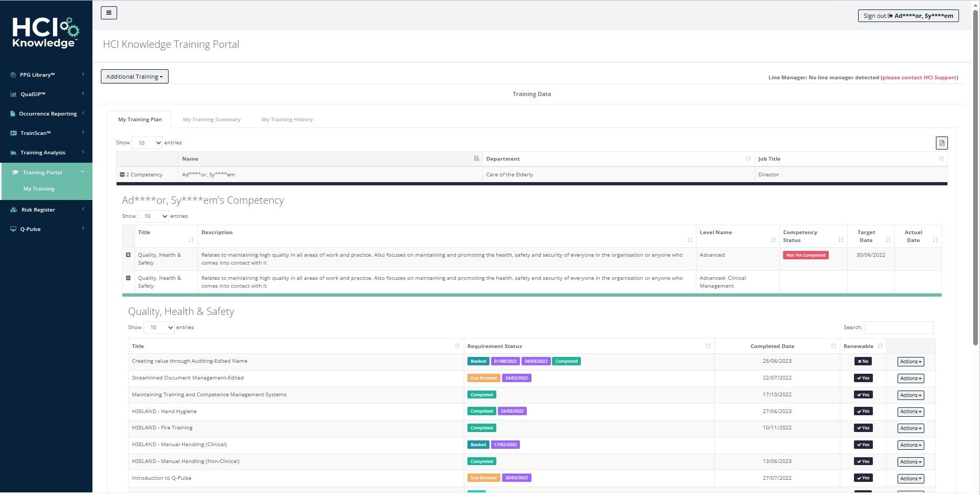Follow the please contact HCI Support link
The height and width of the screenshot is (495, 980).
click(x=920, y=77)
